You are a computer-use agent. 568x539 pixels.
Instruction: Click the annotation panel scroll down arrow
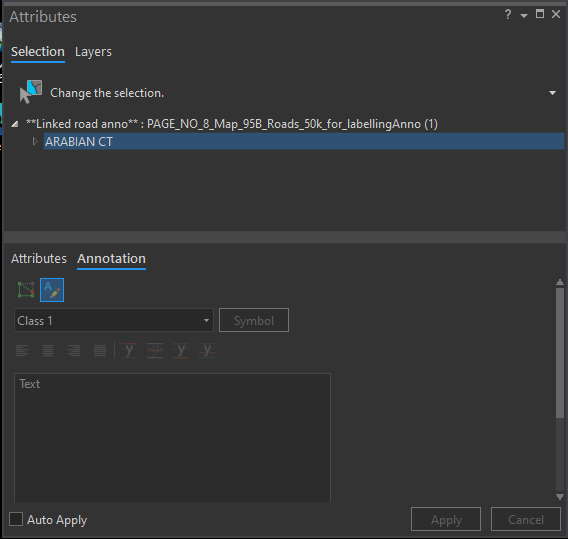tap(560, 497)
